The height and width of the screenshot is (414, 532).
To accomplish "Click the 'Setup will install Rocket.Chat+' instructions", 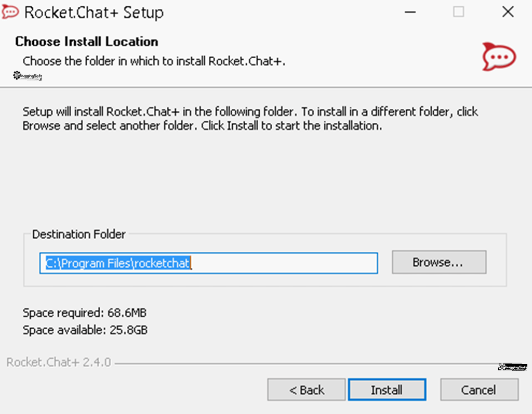I will point(250,119).
